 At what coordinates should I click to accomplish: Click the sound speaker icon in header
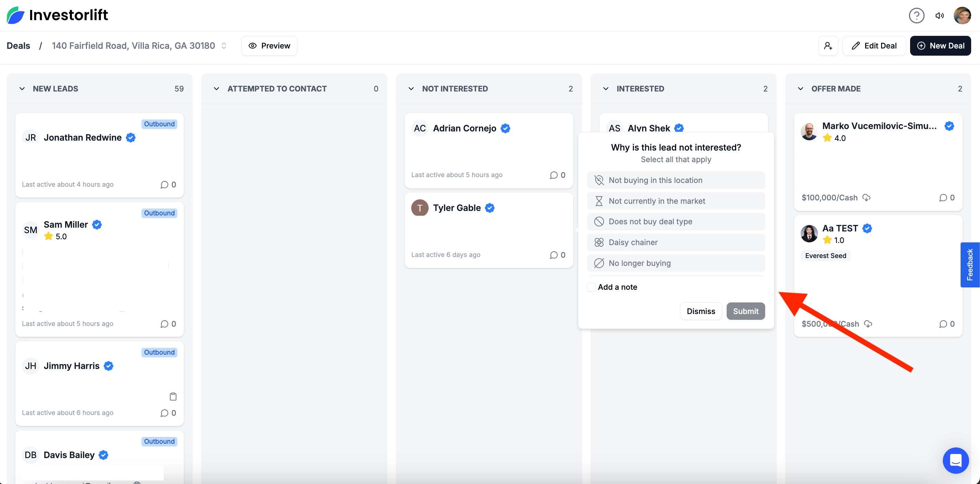(939, 16)
